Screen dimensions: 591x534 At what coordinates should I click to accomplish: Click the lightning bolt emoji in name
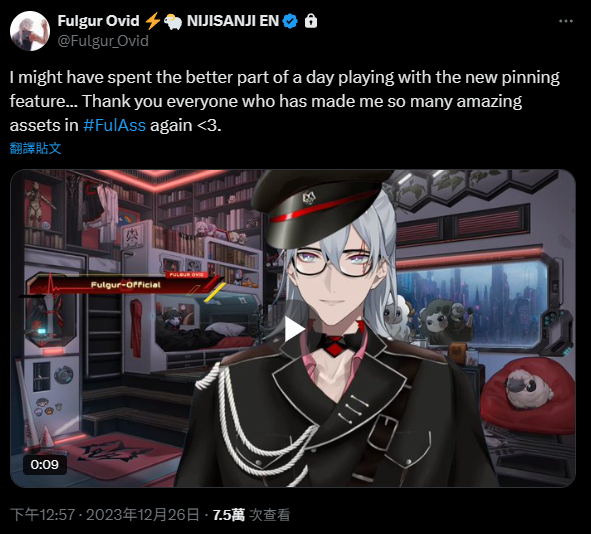pos(153,21)
